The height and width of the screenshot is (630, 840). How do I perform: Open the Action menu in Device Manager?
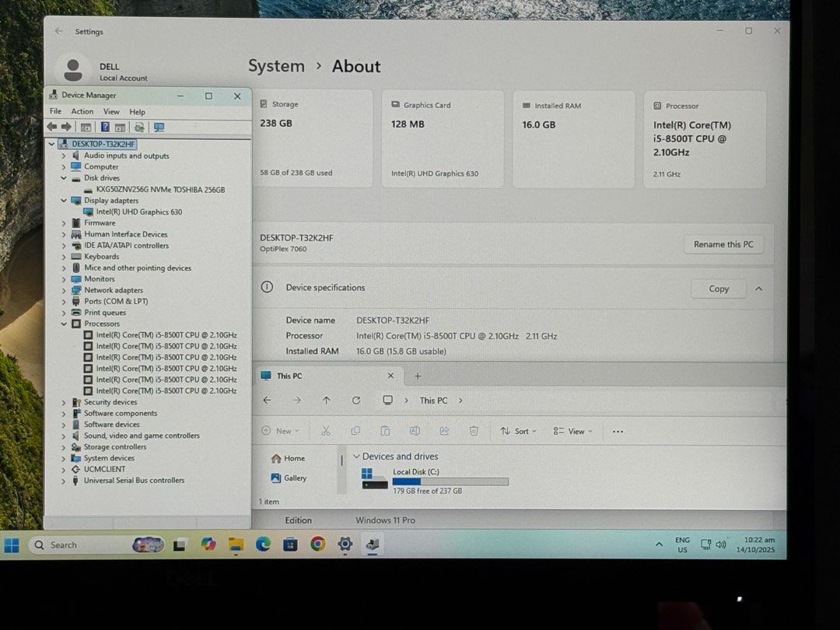[x=82, y=112]
